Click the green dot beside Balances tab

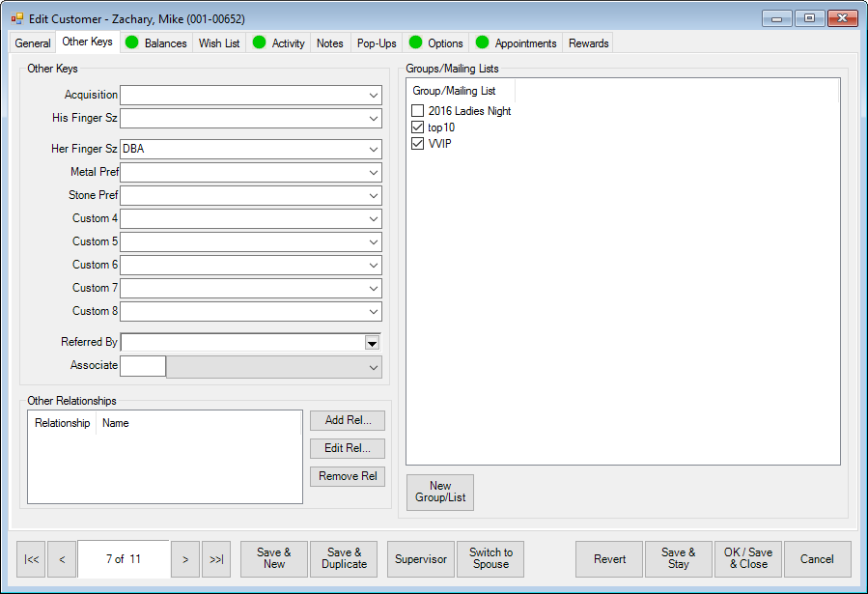point(132,42)
